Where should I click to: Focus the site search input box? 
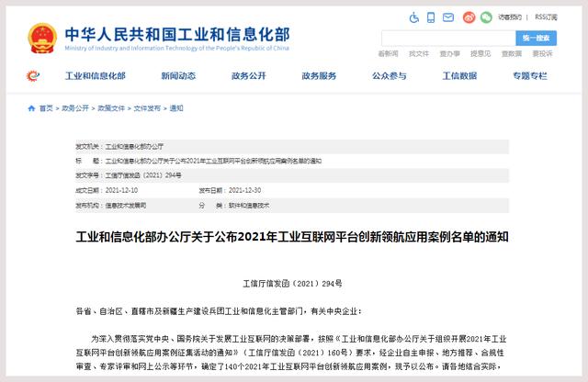pyautogui.click(x=448, y=39)
